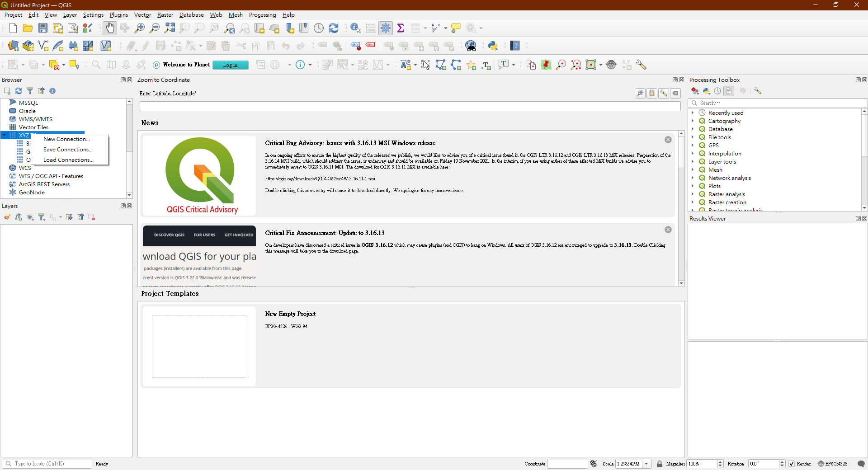Image resolution: width=868 pixels, height=470 pixels.
Task: Remove layer using the Layers panel icon
Action: coord(92,217)
